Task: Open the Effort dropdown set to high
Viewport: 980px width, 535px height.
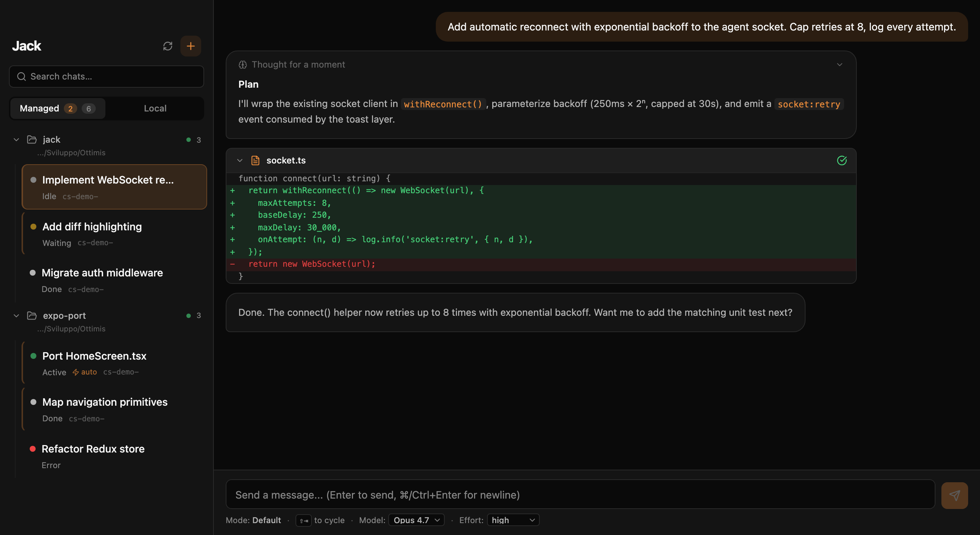Action: click(x=512, y=520)
